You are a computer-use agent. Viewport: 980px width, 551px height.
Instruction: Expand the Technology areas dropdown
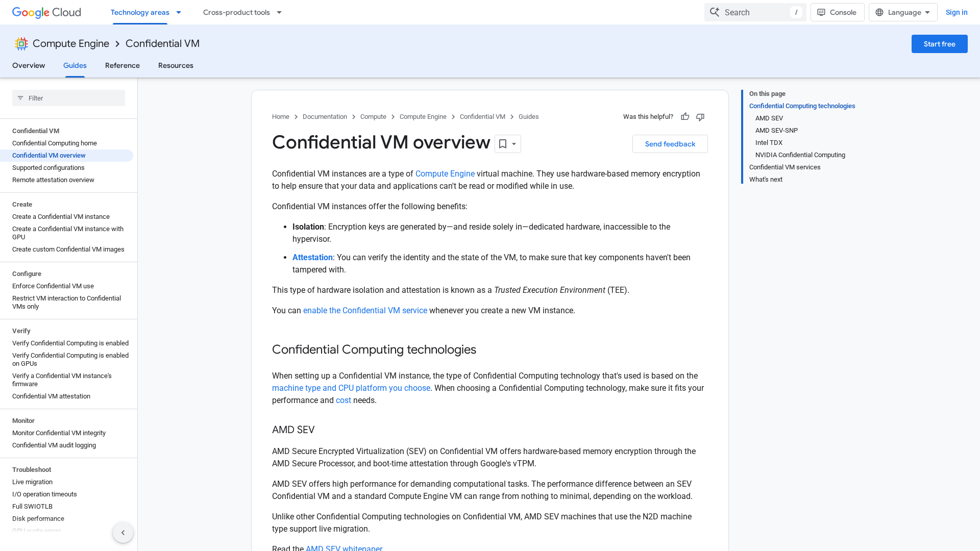pos(146,12)
